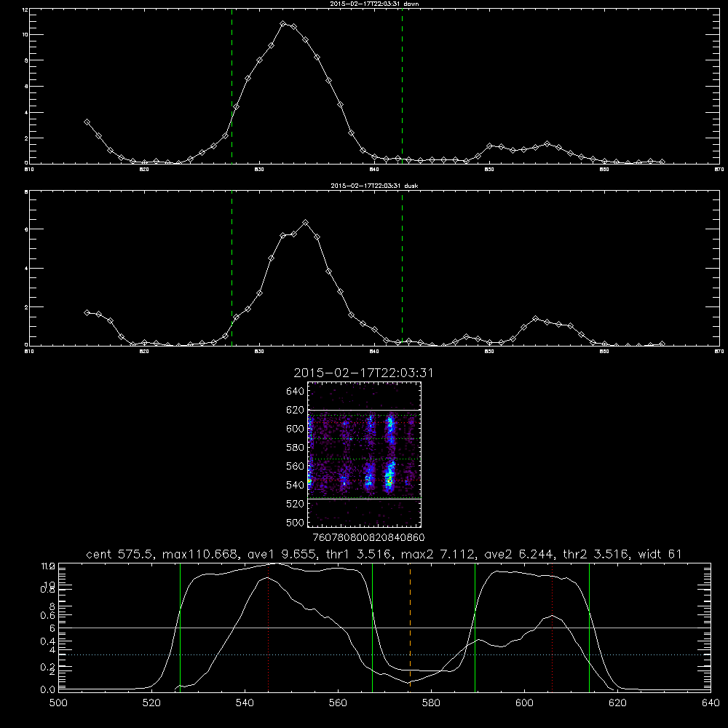Click the dusk plot title text
Image resolution: width=728 pixels, height=728 pixels.
click(x=374, y=186)
